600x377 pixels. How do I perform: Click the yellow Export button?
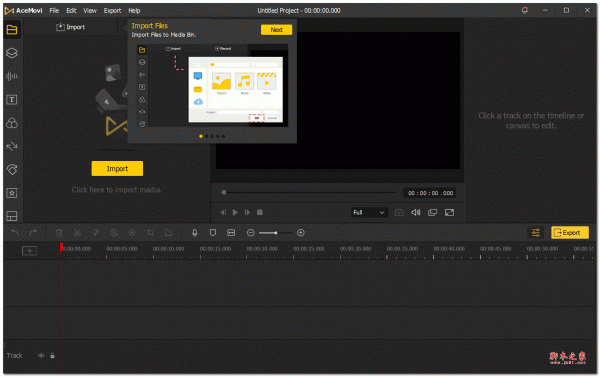click(570, 232)
